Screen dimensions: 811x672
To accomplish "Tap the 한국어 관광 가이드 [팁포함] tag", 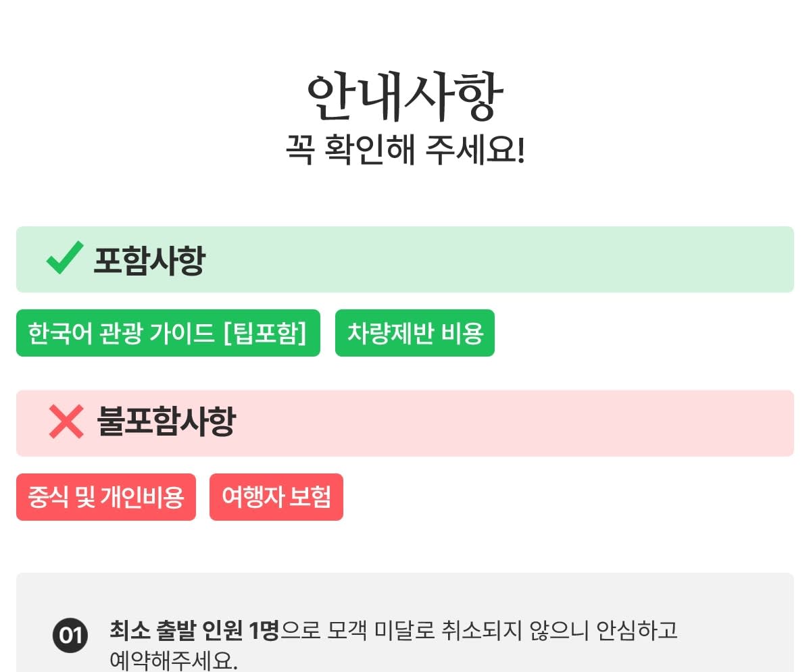I will click(x=168, y=333).
